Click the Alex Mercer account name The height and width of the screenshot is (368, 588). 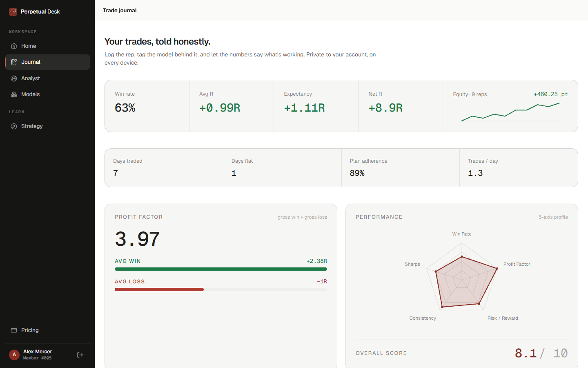[x=38, y=352]
